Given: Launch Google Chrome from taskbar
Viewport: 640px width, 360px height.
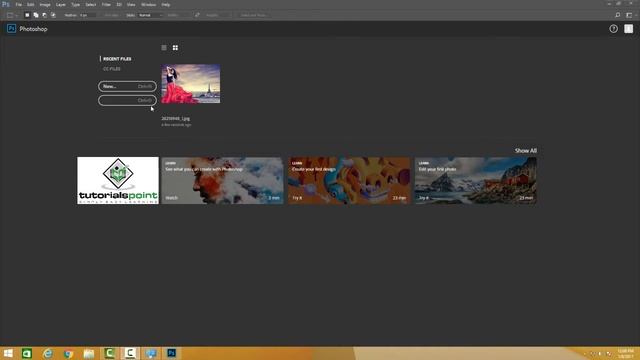Looking at the screenshot, I should 69,353.
